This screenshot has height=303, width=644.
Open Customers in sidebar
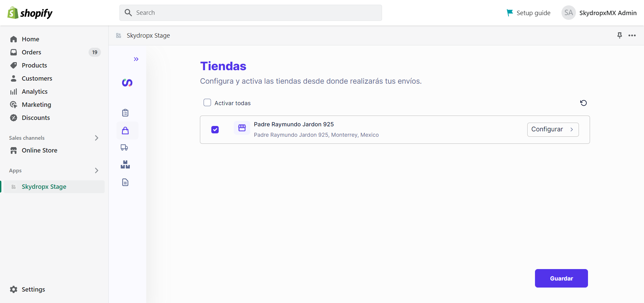point(37,79)
